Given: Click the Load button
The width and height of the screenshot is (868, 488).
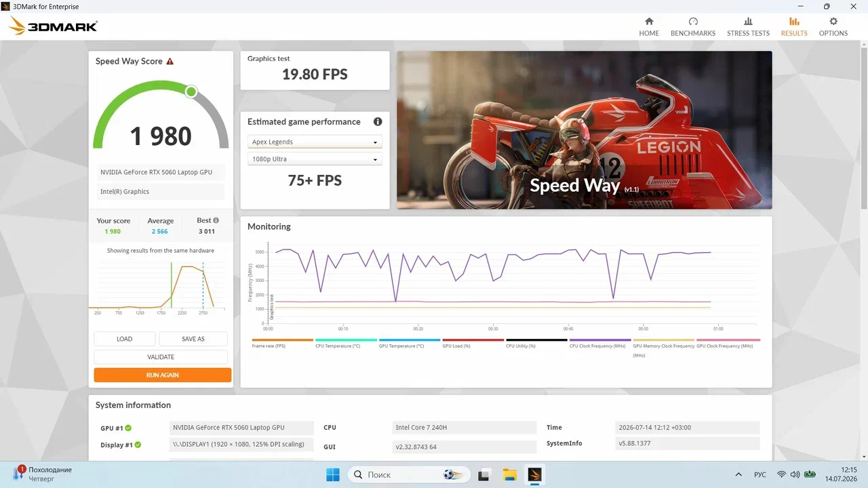Looking at the screenshot, I should pyautogui.click(x=125, y=339).
